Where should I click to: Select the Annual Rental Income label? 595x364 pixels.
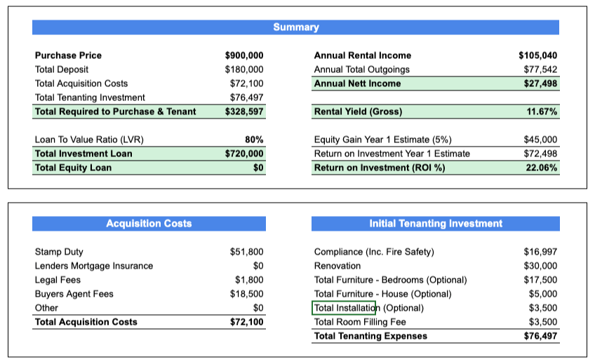(x=362, y=55)
